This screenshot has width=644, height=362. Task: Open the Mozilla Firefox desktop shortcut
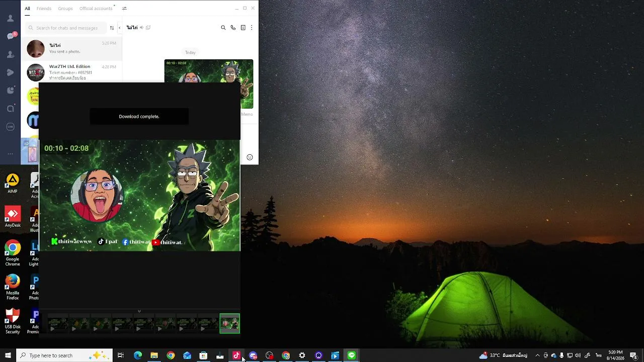click(13, 287)
